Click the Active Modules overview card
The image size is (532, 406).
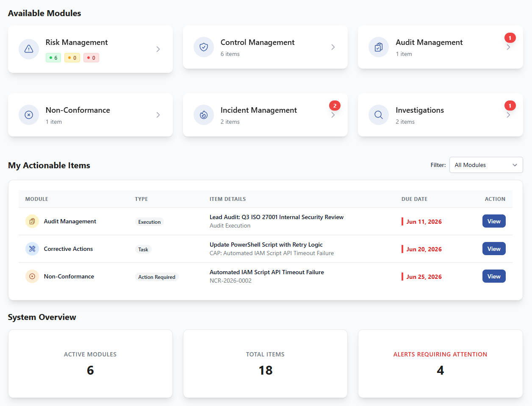(90, 364)
